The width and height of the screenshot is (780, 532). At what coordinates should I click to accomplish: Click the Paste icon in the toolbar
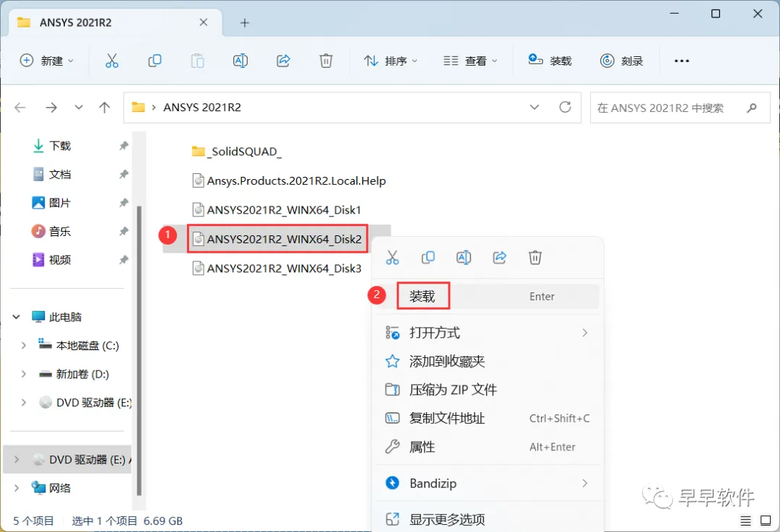pyautogui.click(x=197, y=61)
